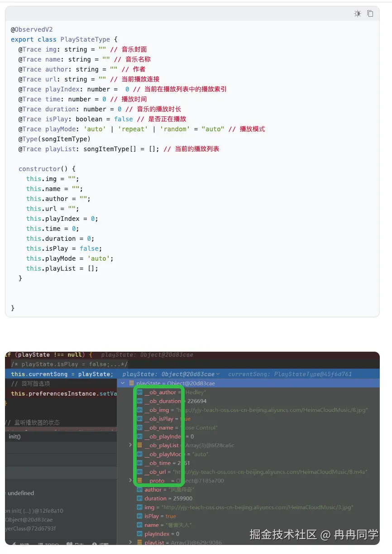Click the currentSong: PlayStateType@45f6d761 inline hint
The image size is (392, 554).
(x=290, y=374)
